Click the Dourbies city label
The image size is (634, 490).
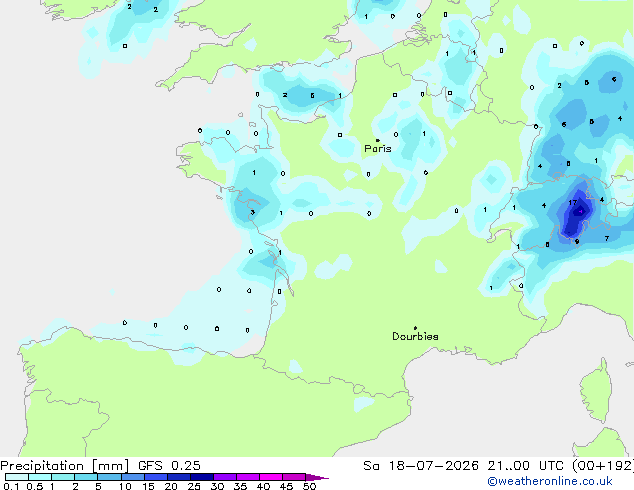415,336
